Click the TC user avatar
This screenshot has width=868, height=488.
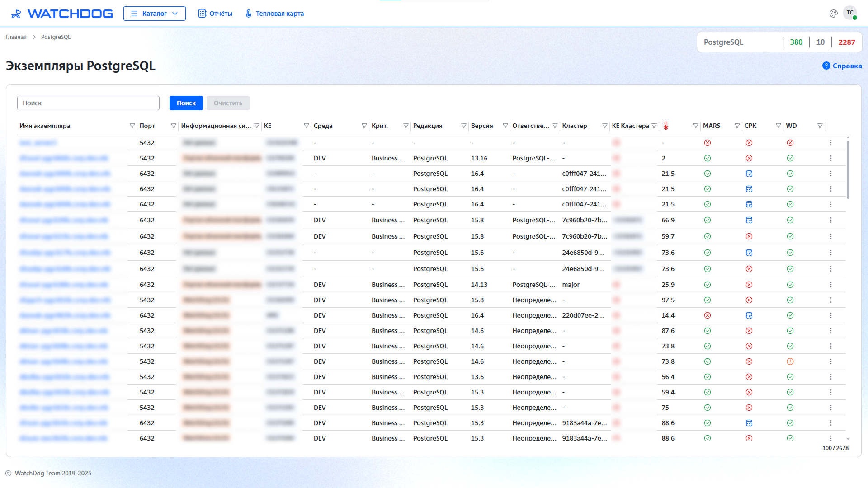click(x=849, y=13)
